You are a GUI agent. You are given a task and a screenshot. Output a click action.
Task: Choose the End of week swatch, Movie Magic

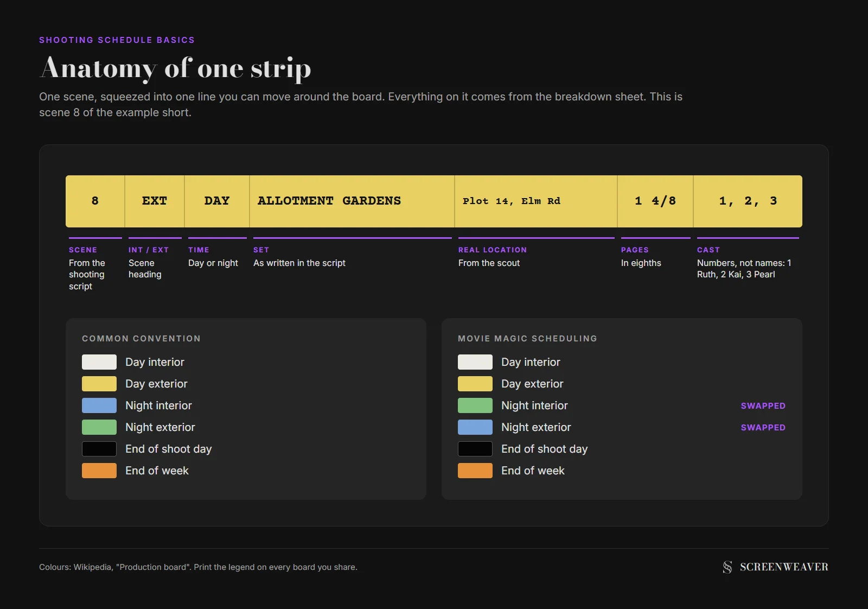(475, 471)
